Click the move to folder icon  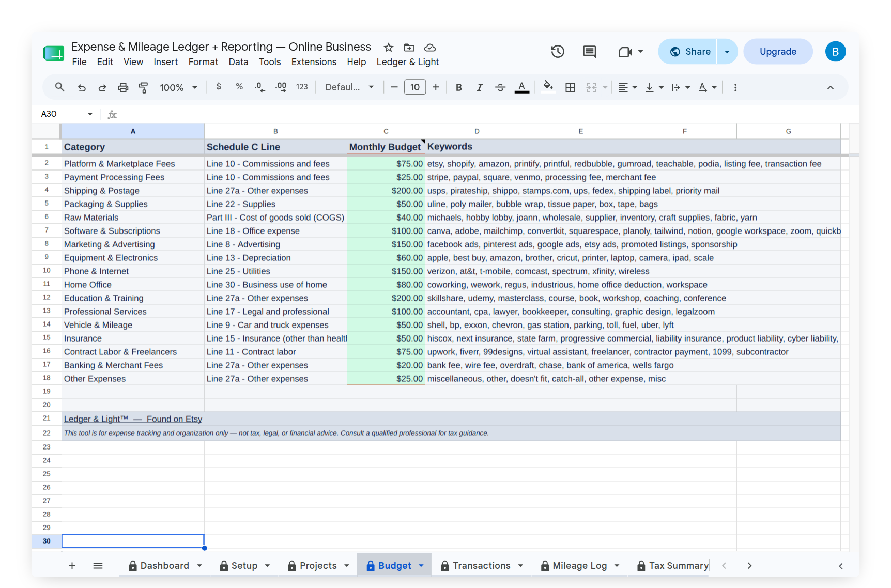click(409, 48)
